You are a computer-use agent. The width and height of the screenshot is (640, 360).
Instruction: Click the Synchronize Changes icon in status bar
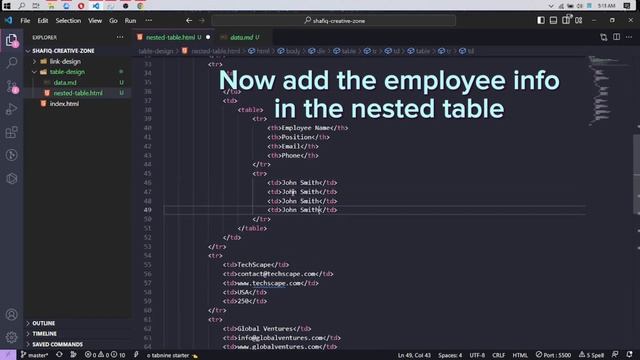(59, 355)
